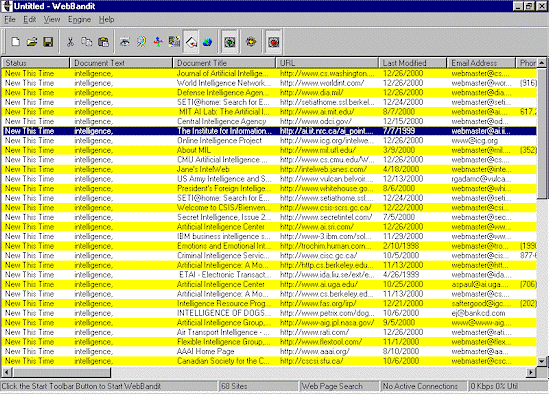The image size is (550, 395).
Task: Sort by the Status column header
Action: point(36,63)
